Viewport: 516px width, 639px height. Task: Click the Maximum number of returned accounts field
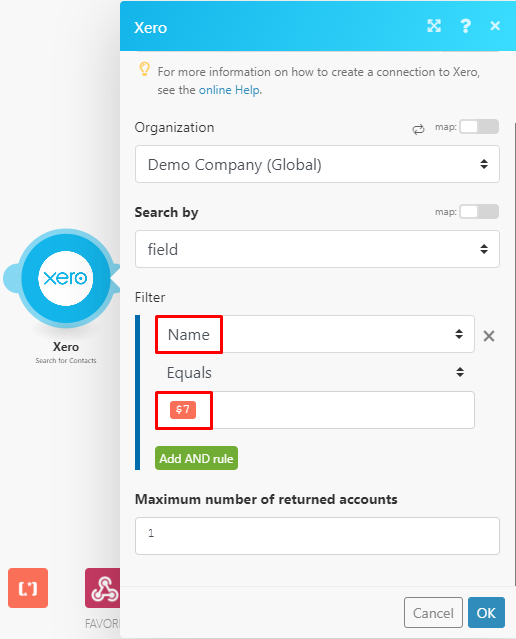coord(317,536)
